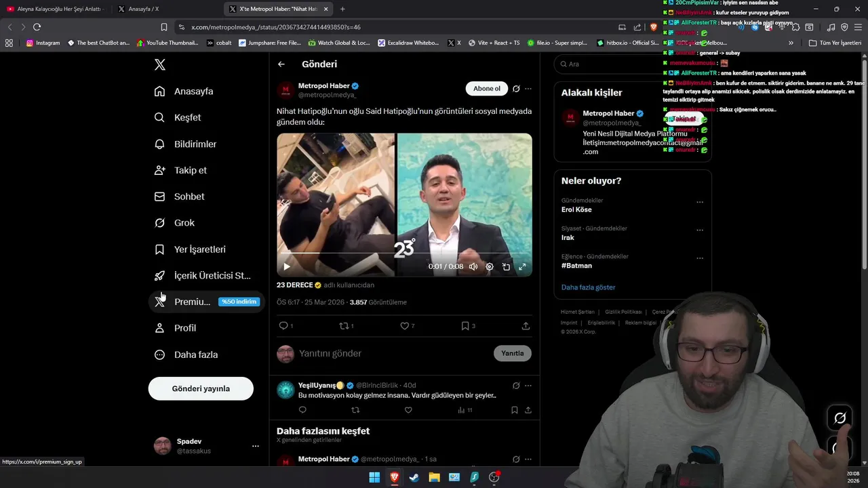868x488 pixels.
Task: Open options for #Batman trend
Action: click(x=700, y=258)
